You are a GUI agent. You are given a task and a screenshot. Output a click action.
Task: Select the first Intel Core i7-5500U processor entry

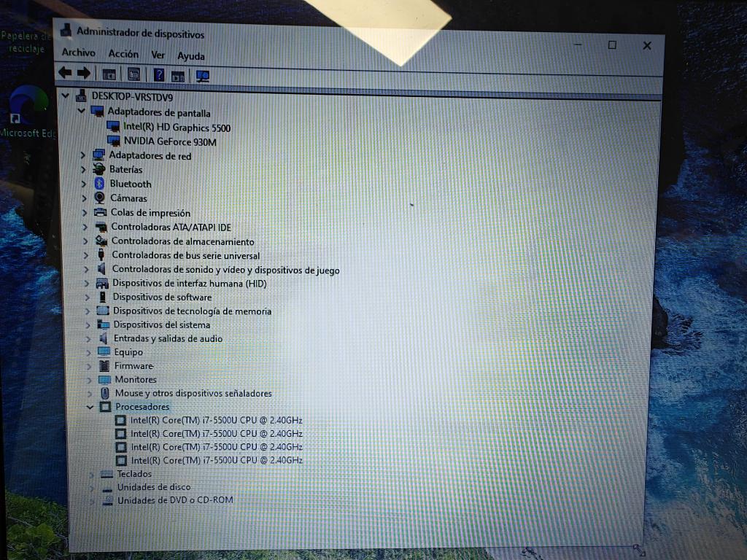click(215, 420)
